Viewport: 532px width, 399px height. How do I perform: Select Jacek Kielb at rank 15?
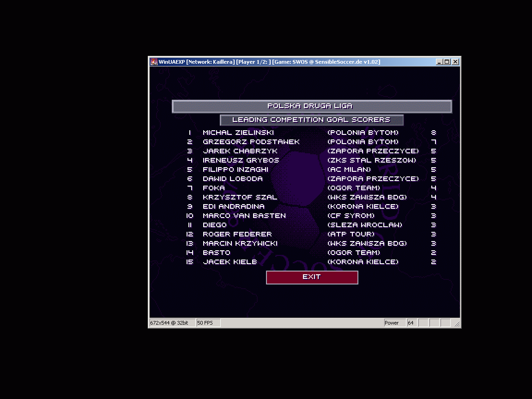(x=230, y=262)
